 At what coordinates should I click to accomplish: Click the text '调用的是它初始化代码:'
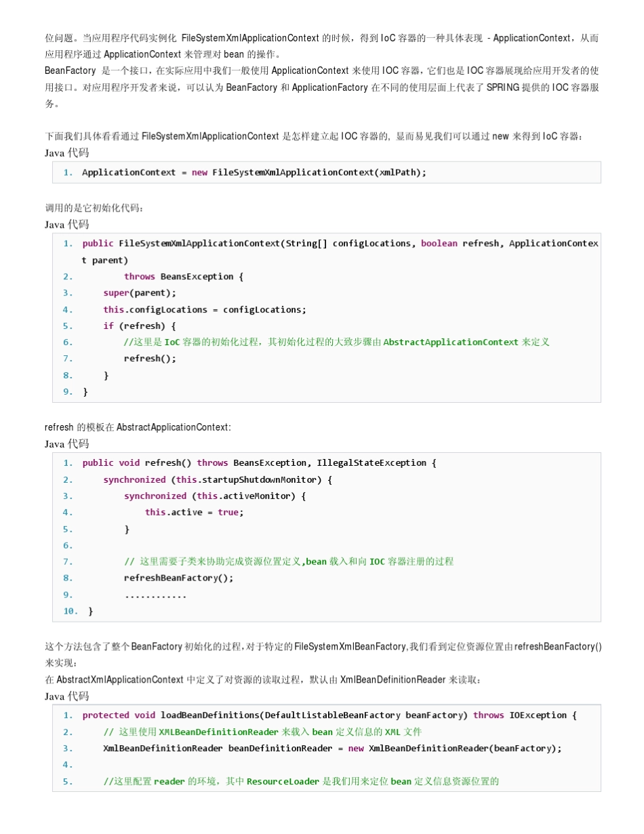[x=94, y=208]
